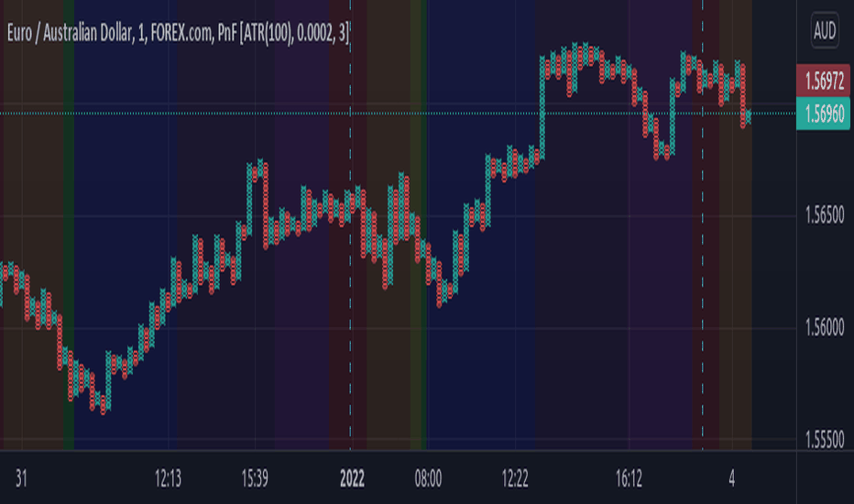Click the 12:22 time axis label
This screenshot has height=504, width=854.
pos(515,479)
